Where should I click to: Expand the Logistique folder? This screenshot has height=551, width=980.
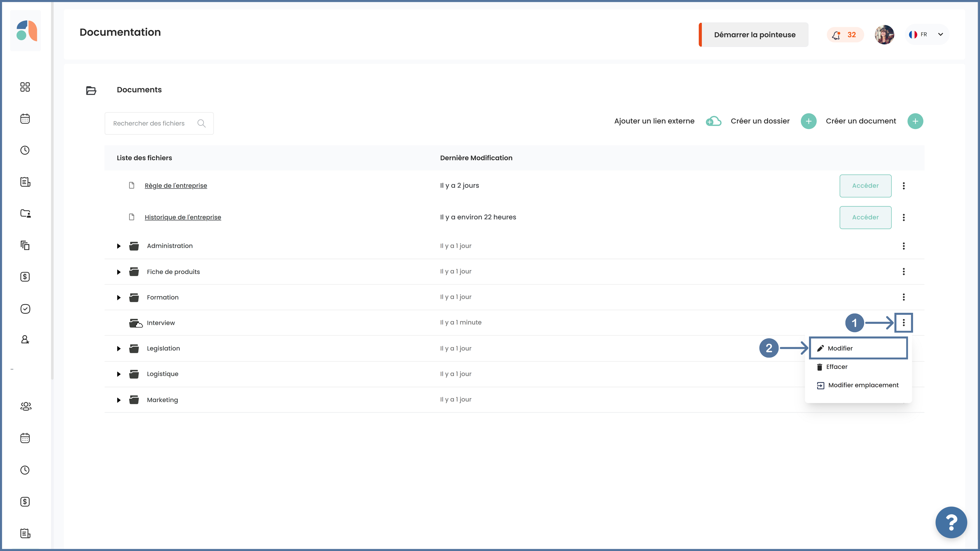coord(119,374)
